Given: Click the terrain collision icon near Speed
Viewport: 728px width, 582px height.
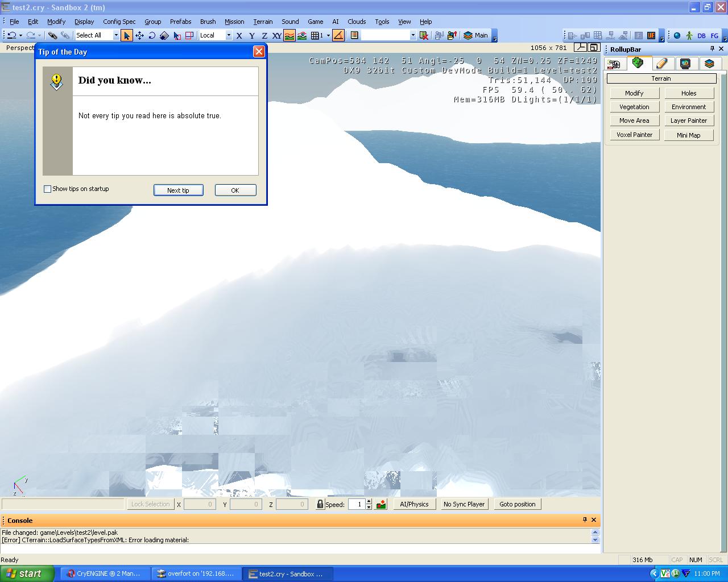Looking at the screenshot, I should tap(381, 504).
